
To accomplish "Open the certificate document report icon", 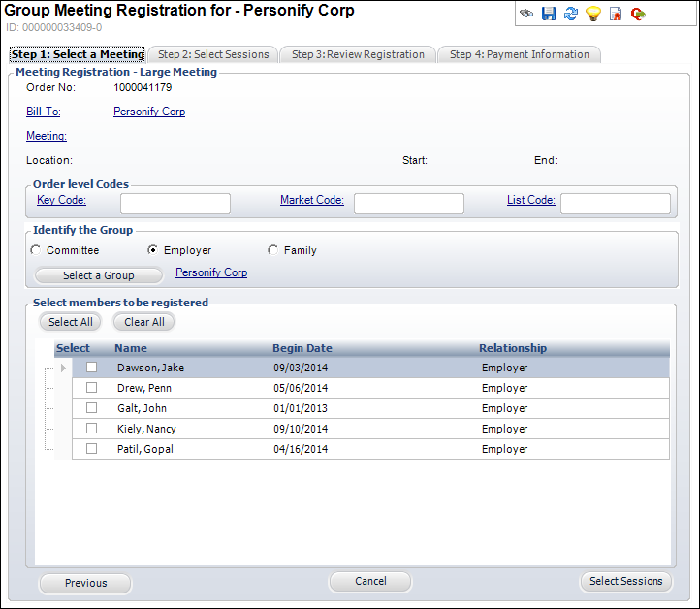I will 616,14.
